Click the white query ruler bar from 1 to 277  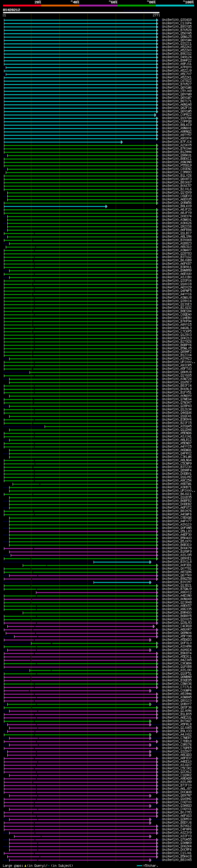tap(81, 13)
